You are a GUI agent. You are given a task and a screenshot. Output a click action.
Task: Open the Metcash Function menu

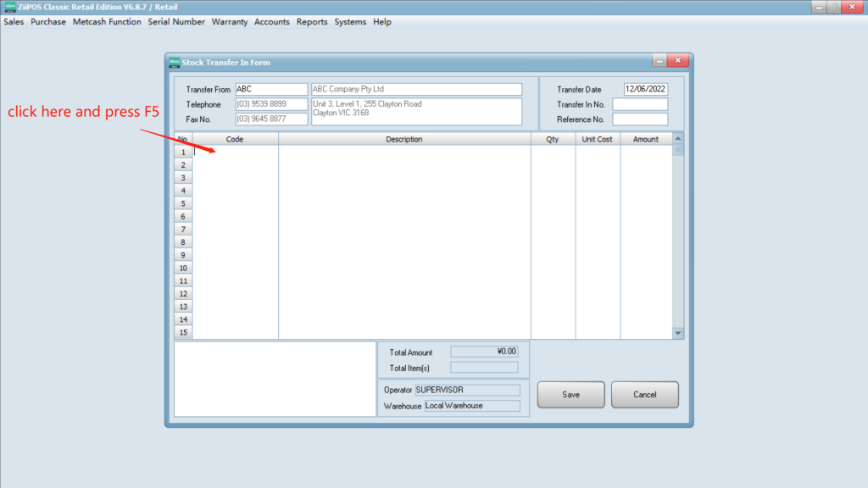tap(107, 22)
